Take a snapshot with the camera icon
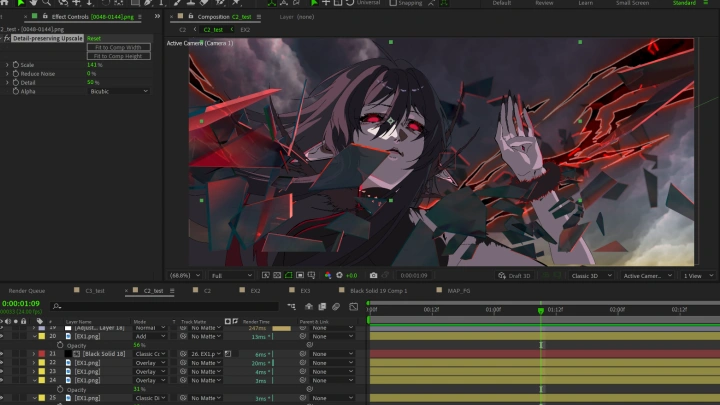Image resolution: width=720 pixels, height=405 pixels. tap(373, 276)
